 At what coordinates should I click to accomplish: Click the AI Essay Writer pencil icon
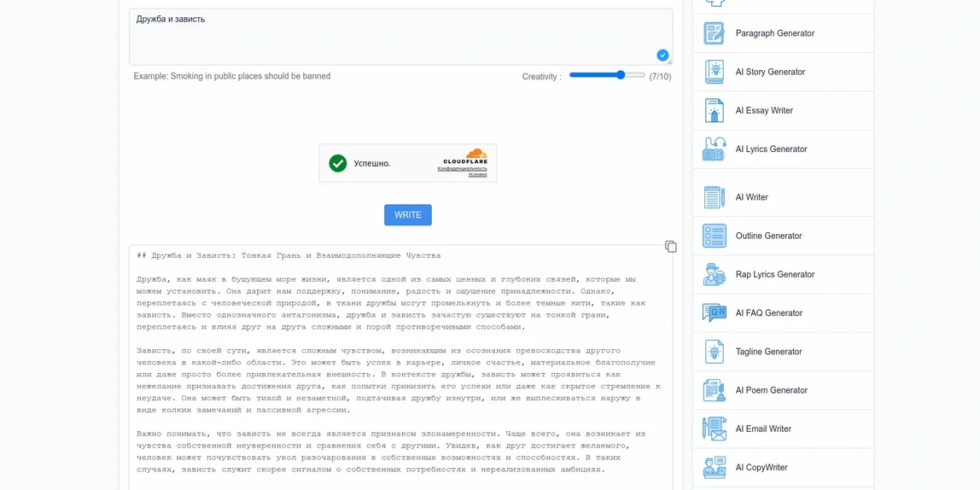pos(714,111)
